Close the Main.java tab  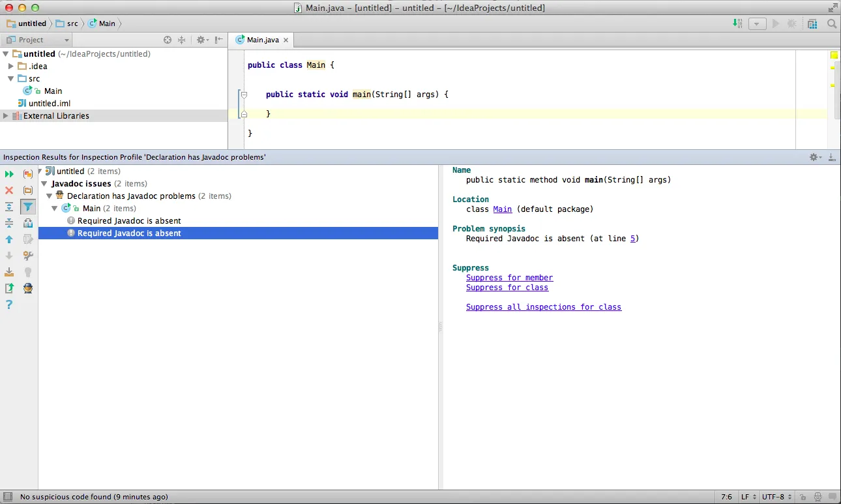click(x=286, y=40)
